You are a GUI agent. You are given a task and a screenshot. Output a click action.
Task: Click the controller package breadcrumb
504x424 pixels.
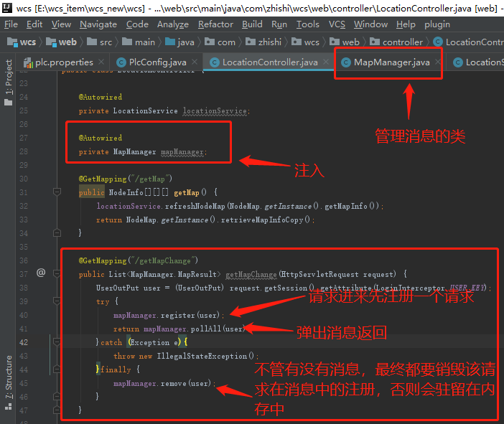(x=396, y=42)
